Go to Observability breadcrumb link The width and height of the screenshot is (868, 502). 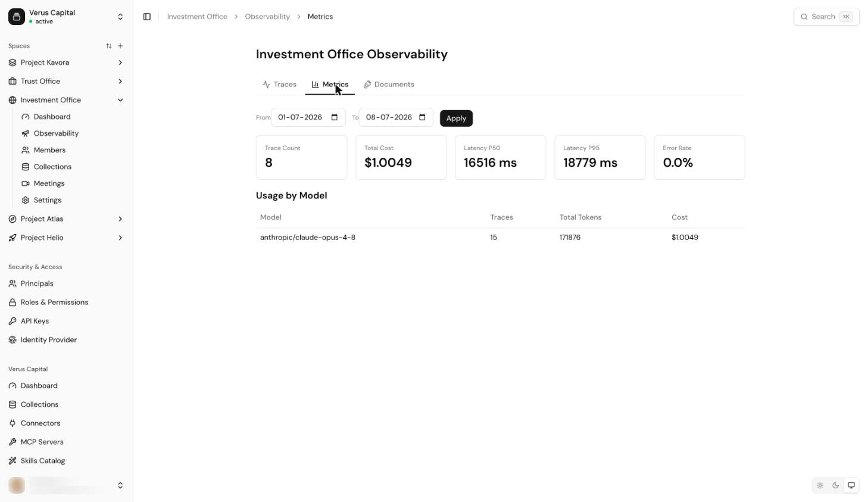(267, 17)
